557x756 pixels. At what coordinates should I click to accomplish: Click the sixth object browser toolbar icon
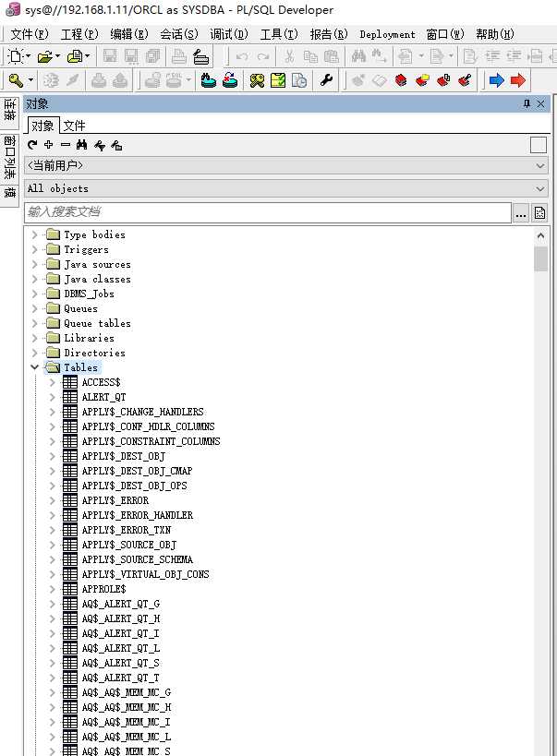click(116, 145)
